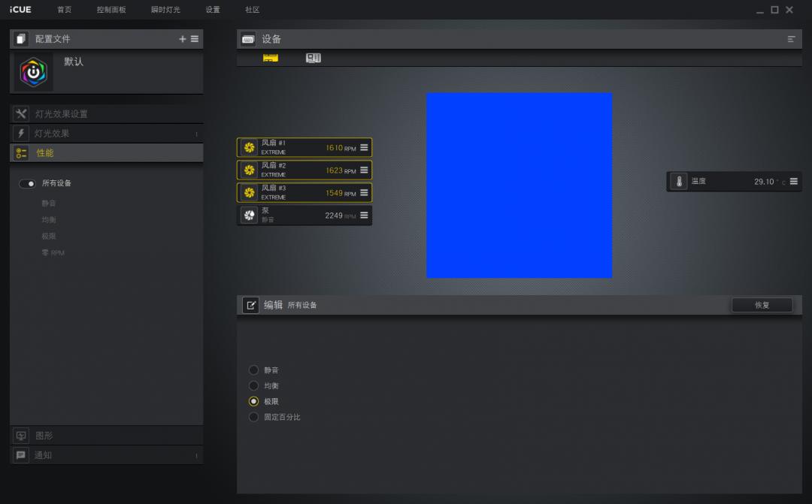The height and width of the screenshot is (504, 812).
Task: Click the 灯光效果 lightning bolt icon
Action: point(21,133)
